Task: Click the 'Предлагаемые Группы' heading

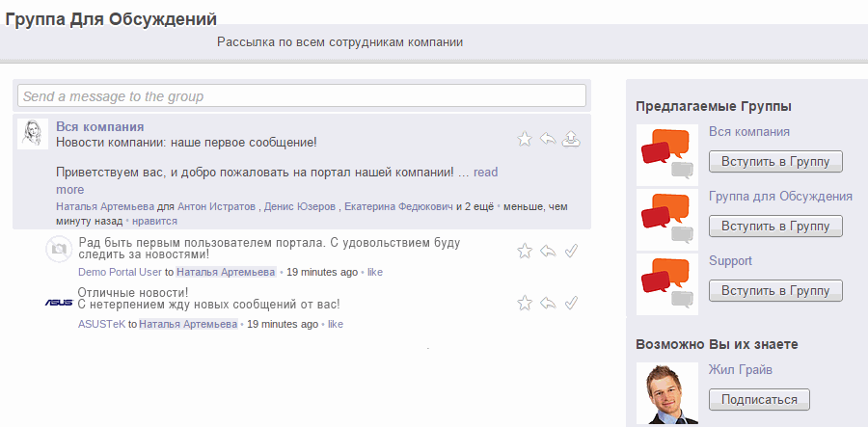Action: coord(714,107)
